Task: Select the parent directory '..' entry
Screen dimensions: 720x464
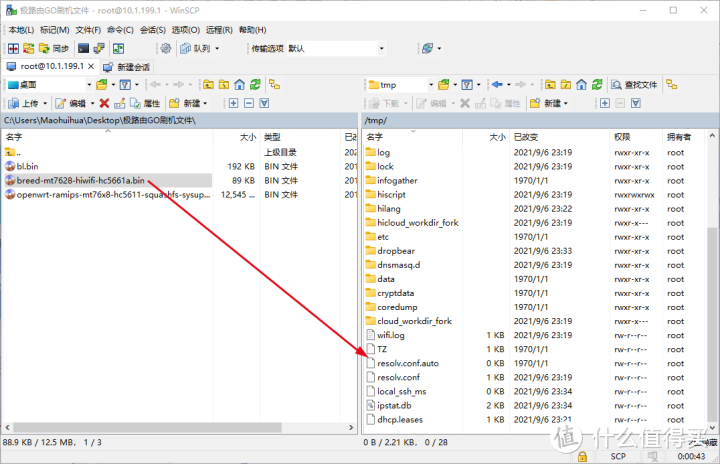Action: [x=13, y=152]
